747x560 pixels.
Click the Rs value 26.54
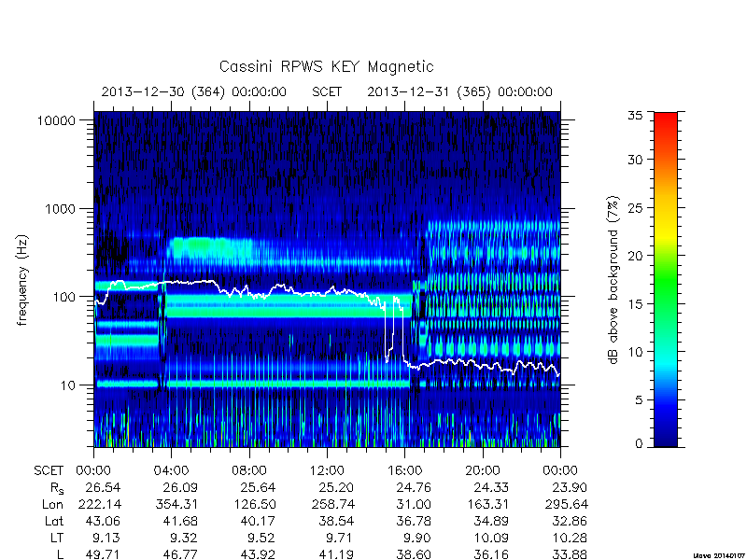pos(103,487)
